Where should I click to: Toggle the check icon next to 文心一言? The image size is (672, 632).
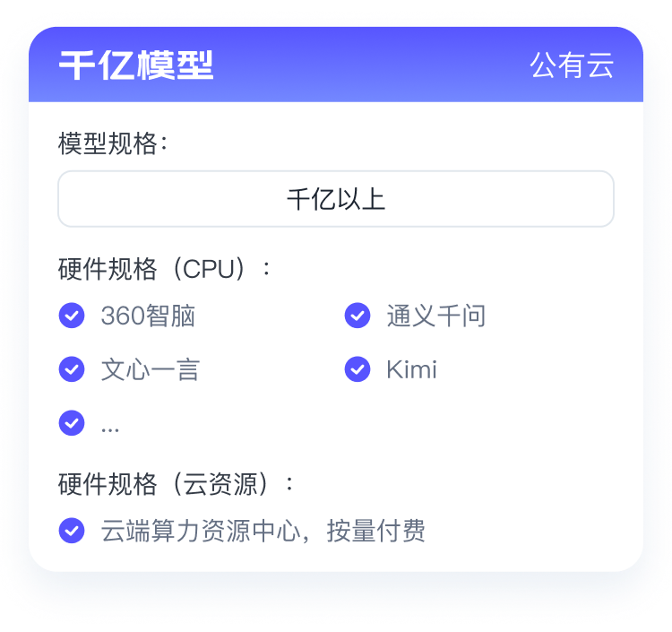[x=72, y=369]
